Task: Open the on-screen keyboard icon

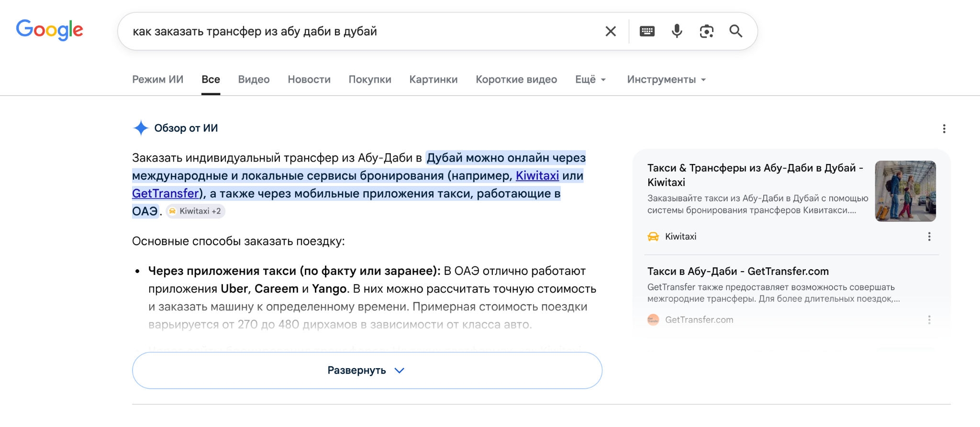Action: click(x=647, y=32)
